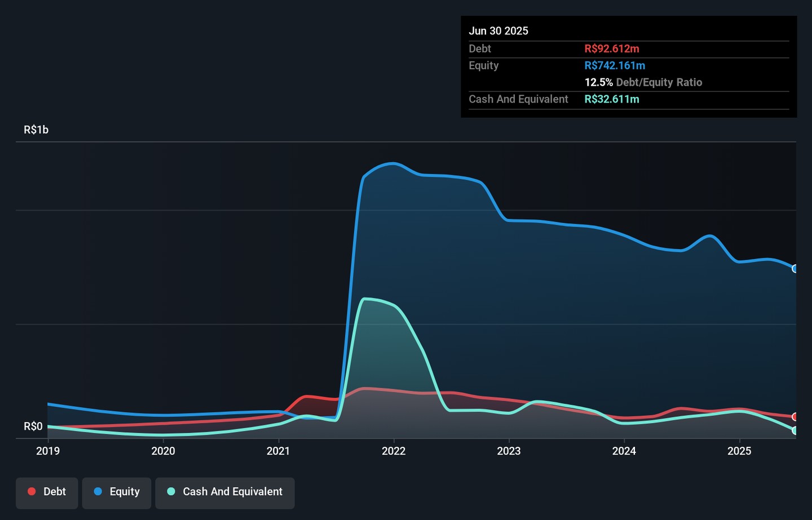Toggle the Equity series legend button
The height and width of the screenshot is (520, 812).
tap(116, 493)
